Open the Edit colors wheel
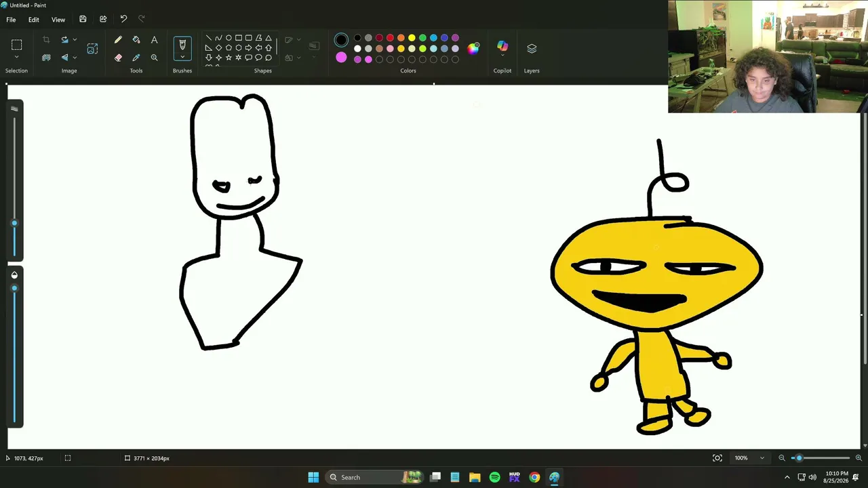This screenshot has width=868, height=488. point(473,48)
